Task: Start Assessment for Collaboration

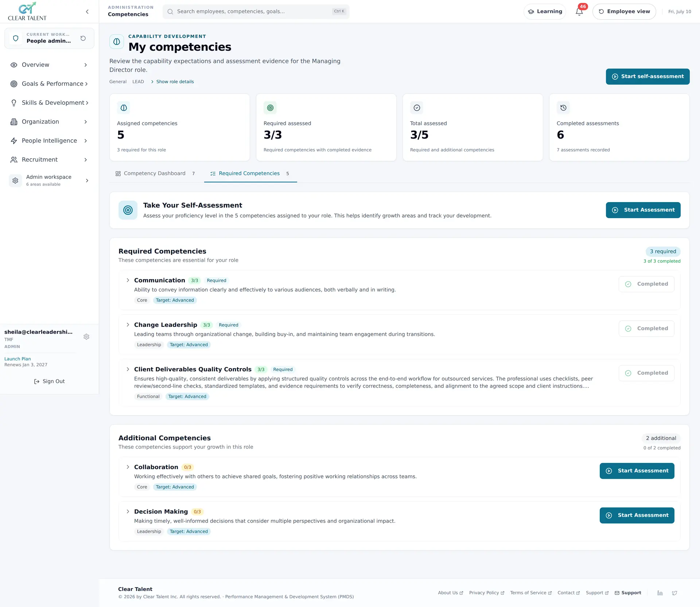Action: [637, 471]
